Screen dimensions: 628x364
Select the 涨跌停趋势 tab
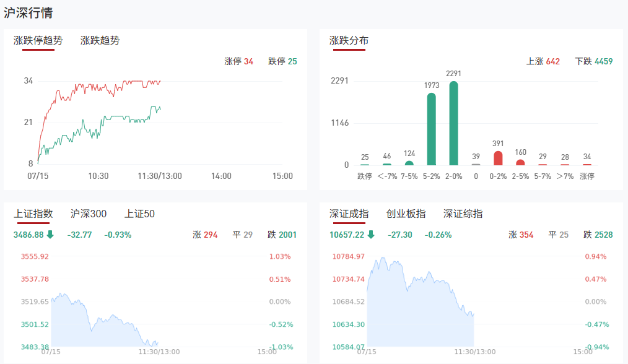click(38, 41)
